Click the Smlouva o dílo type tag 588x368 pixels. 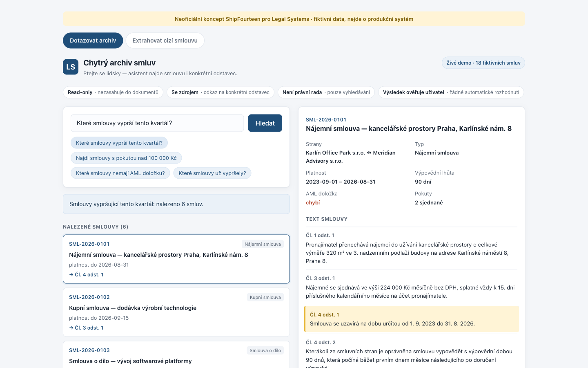tap(265, 350)
